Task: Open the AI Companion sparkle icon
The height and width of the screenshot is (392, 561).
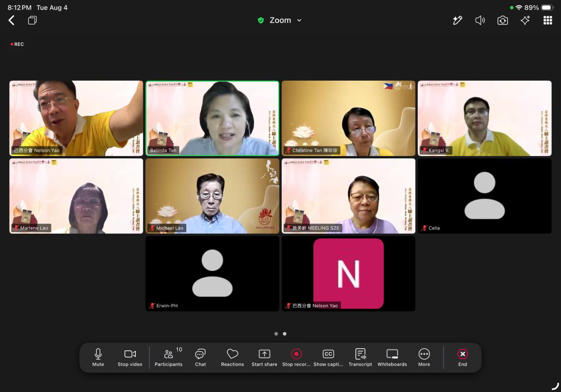Action: point(525,20)
